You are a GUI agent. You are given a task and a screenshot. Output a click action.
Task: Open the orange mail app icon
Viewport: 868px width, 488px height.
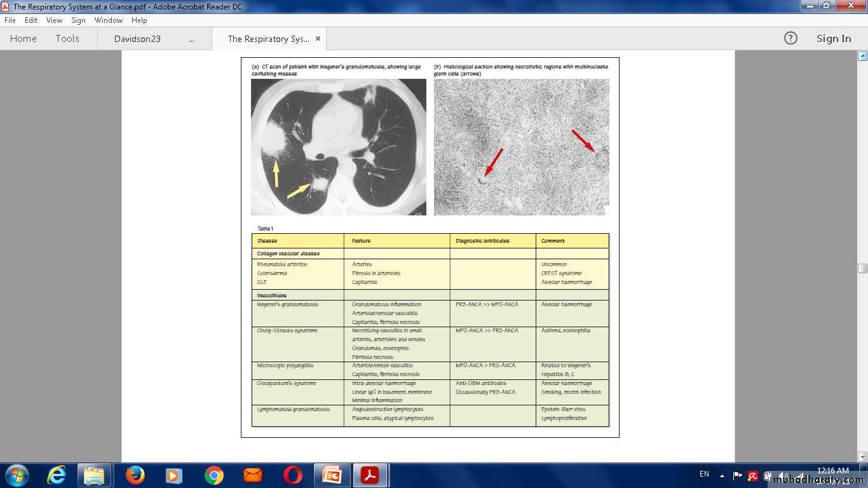point(253,475)
